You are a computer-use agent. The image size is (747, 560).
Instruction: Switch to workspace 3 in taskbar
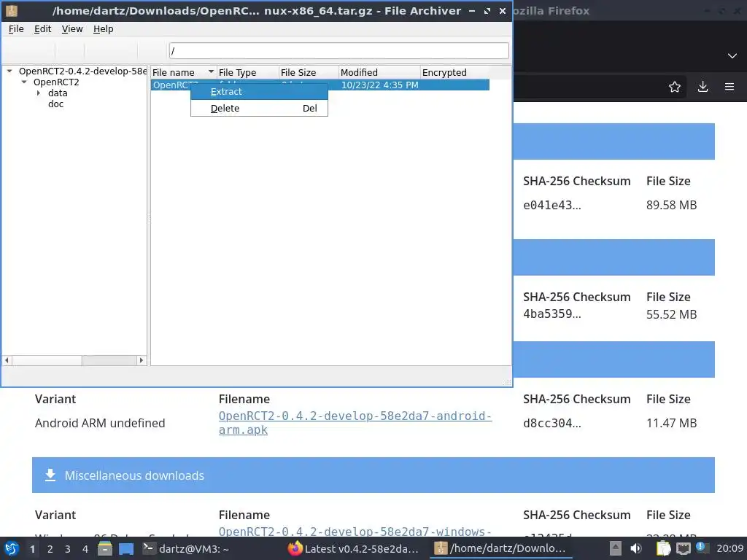[68, 548]
